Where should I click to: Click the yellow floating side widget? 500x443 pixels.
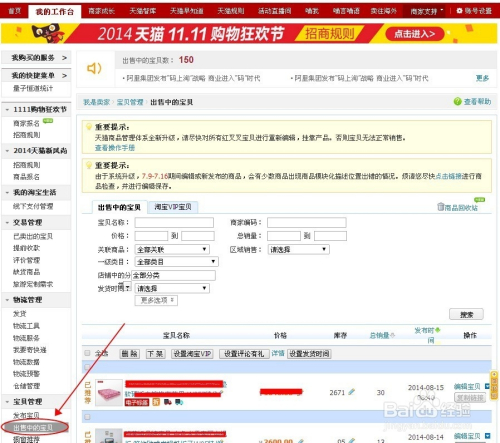pos(495,387)
